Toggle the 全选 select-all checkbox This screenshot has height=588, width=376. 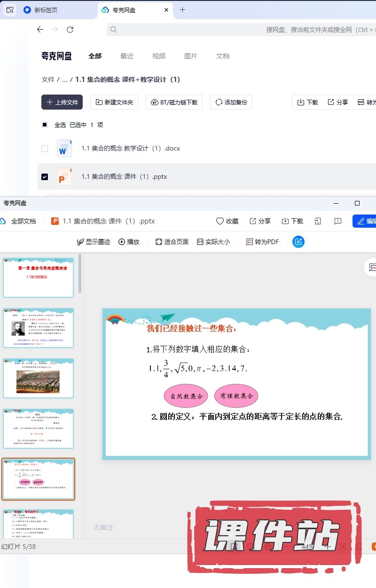45,125
